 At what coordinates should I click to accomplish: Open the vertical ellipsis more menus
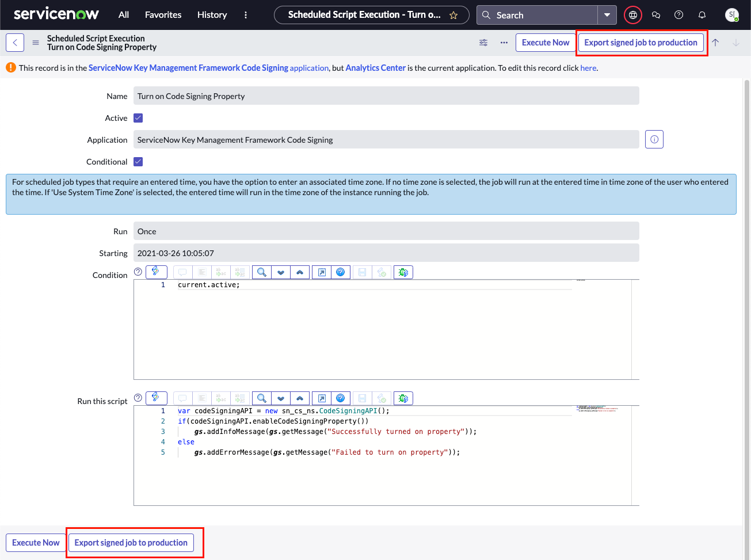pos(246,15)
